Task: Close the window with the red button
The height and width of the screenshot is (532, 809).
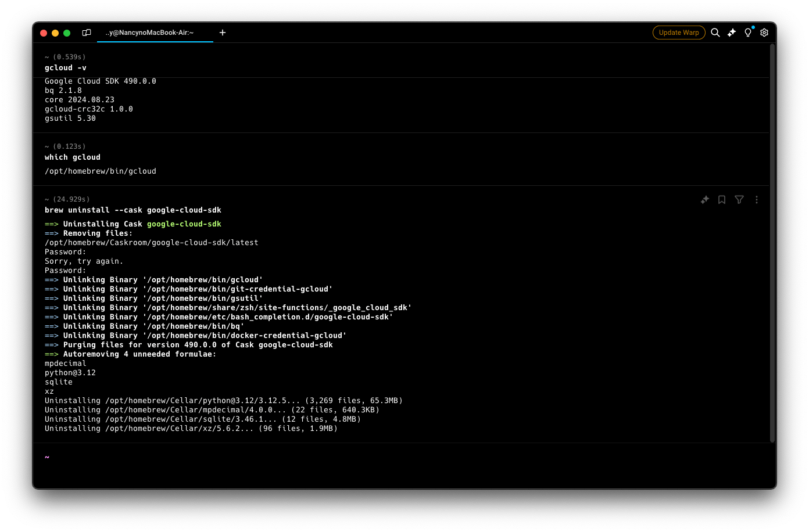Action: [44, 33]
